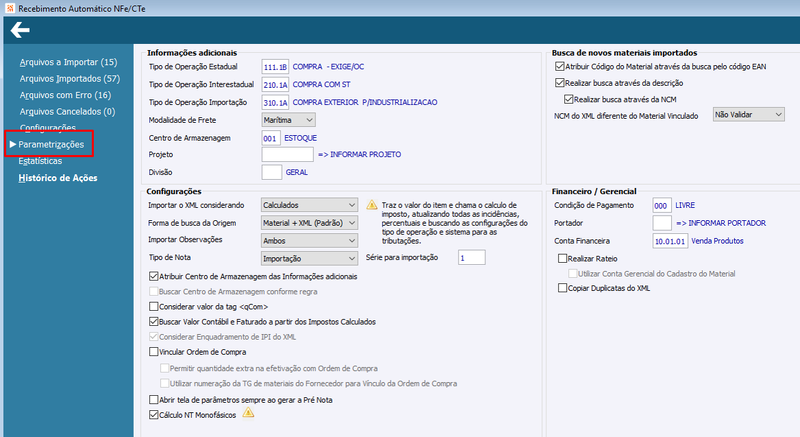Click 'COMPRA COM ST' text
Viewport: 800px width, 437px height.
point(321,85)
